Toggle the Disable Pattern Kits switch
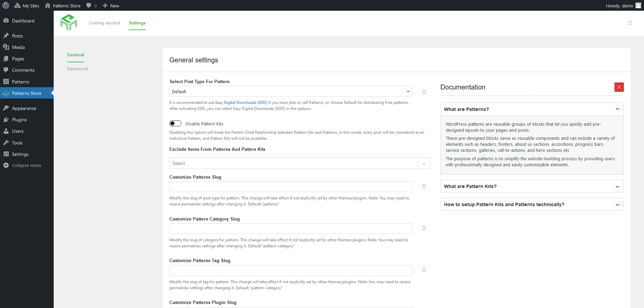 tap(175, 123)
